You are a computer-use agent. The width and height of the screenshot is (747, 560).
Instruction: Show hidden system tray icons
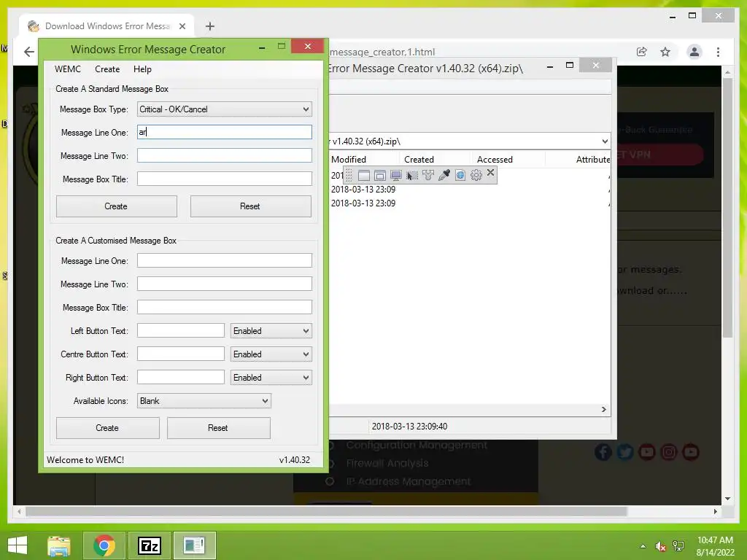[x=643, y=546]
